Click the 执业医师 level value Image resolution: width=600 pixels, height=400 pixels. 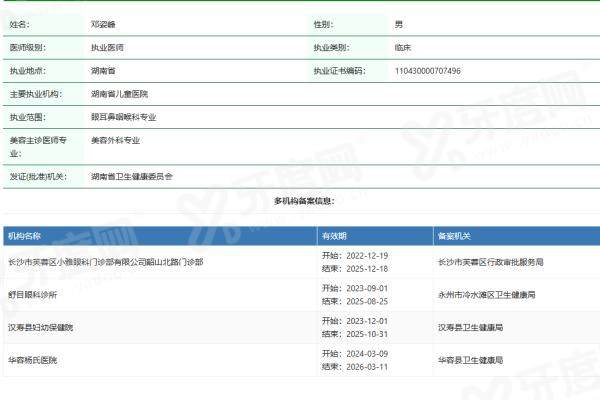(107, 47)
